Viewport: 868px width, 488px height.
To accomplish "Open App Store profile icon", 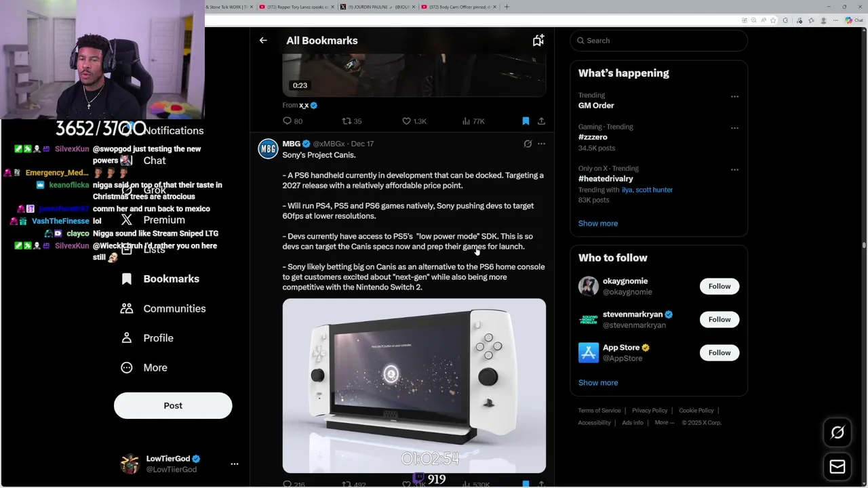I will pyautogui.click(x=589, y=352).
